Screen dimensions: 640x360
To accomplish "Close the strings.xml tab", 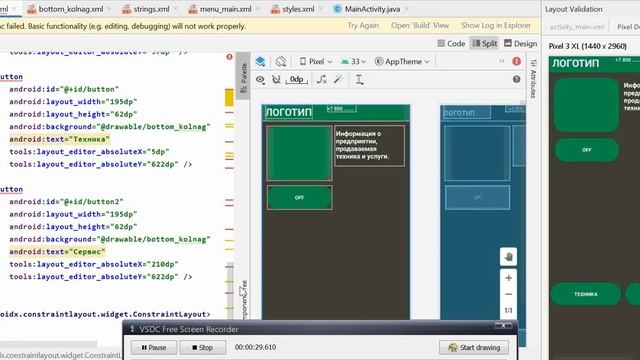I will [x=176, y=9].
